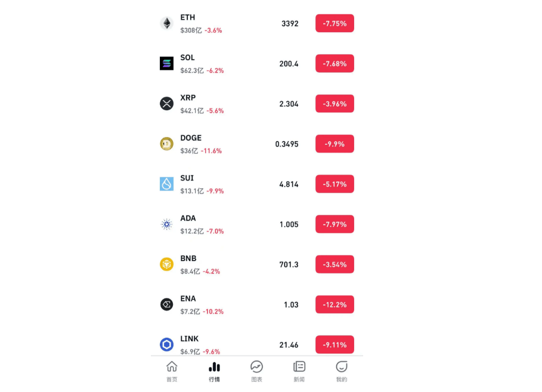
Task: Click the Solana logo icon
Action: [166, 63]
